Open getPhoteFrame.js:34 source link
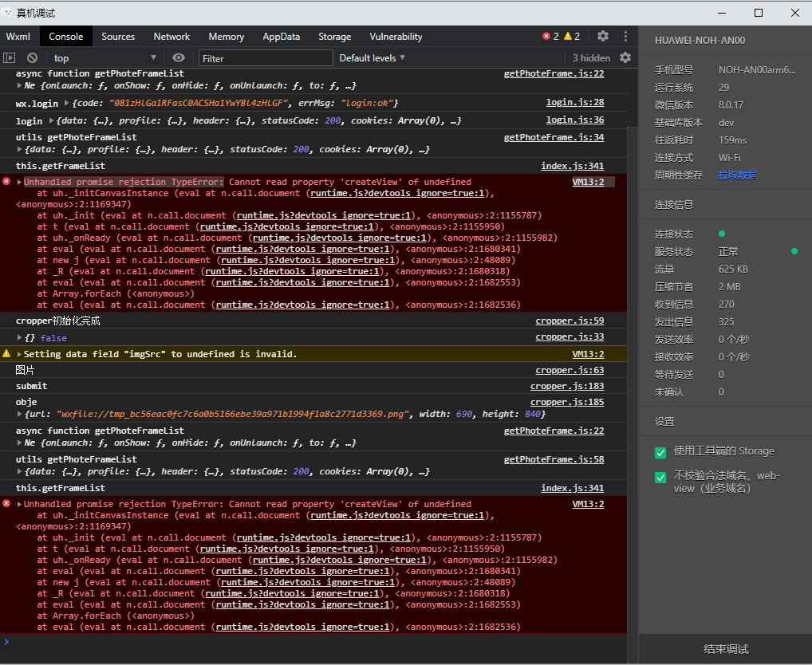Viewport: 812px width, 665px height. (x=554, y=137)
